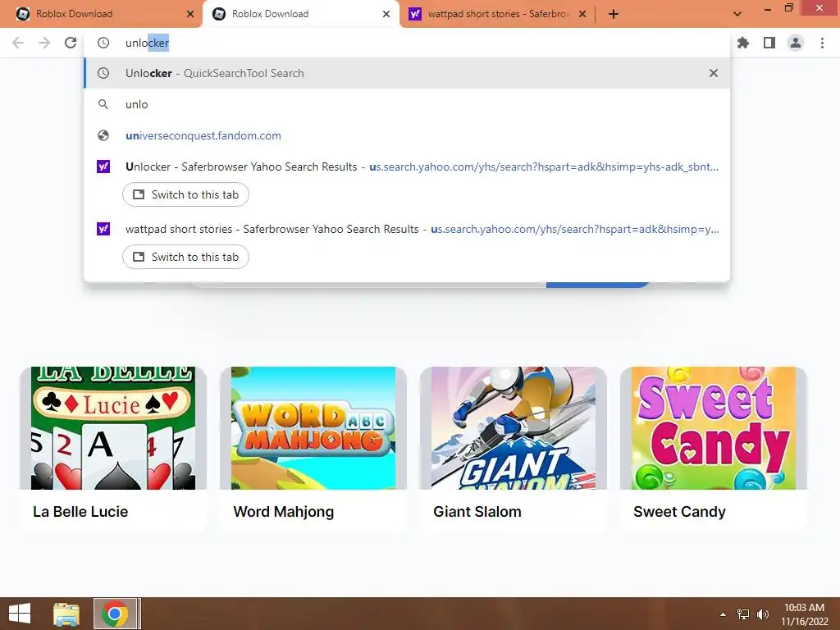Open the taskbar clock and date
This screenshot has width=840, height=630.
point(804,614)
